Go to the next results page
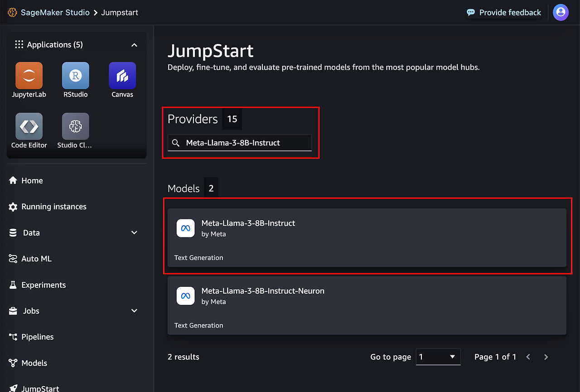The image size is (580, 392). pos(546,357)
